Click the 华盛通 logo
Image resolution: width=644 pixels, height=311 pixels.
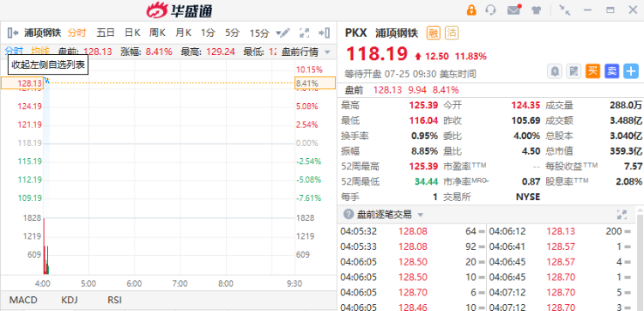(x=179, y=9)
